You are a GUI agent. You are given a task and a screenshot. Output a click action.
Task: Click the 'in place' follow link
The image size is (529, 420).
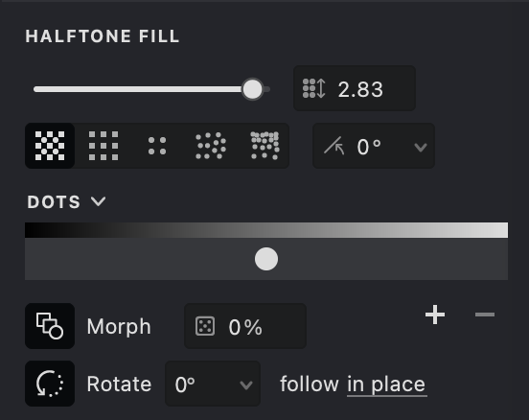point(386,385)
